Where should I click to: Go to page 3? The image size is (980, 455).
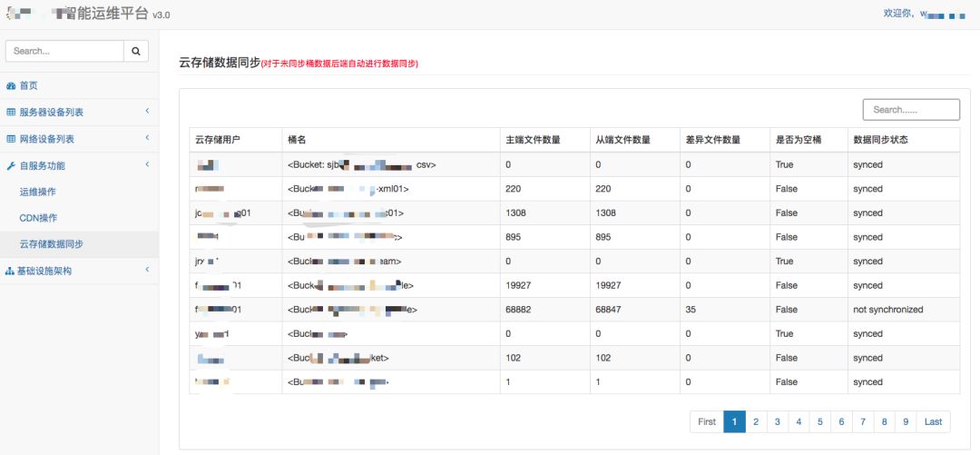tap(778, 421)
